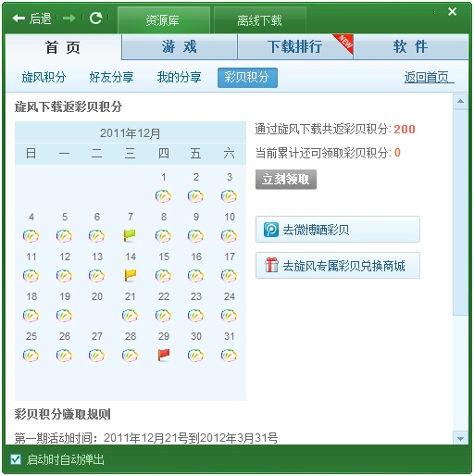
Task: Switch to the 资源库 tab
Action: coord(164,20)
